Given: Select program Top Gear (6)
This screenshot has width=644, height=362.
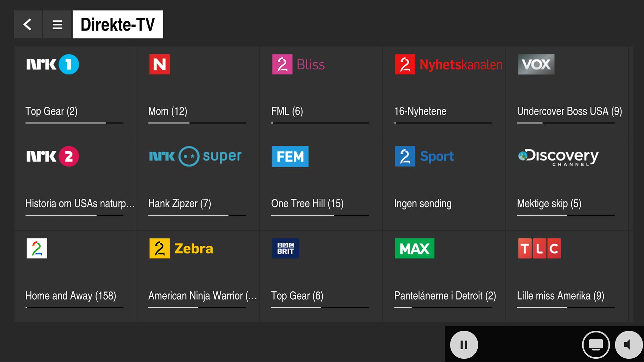Looking at the screenshot, I should coord(297,296).
